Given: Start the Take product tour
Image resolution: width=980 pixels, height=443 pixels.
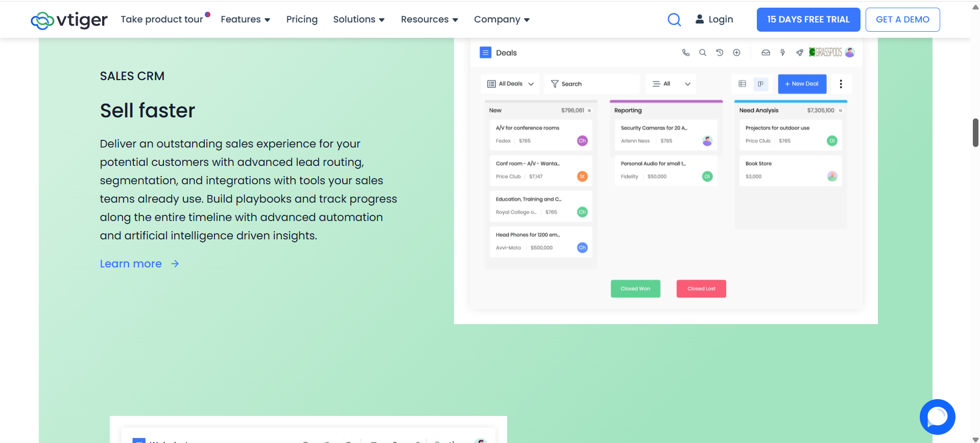Looking at the screenshot, I should click(162, 19).
